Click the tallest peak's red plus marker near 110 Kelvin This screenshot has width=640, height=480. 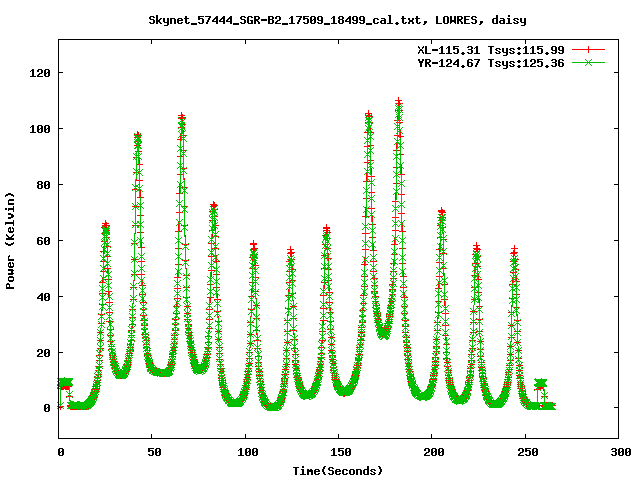click(x=398, y=101)
